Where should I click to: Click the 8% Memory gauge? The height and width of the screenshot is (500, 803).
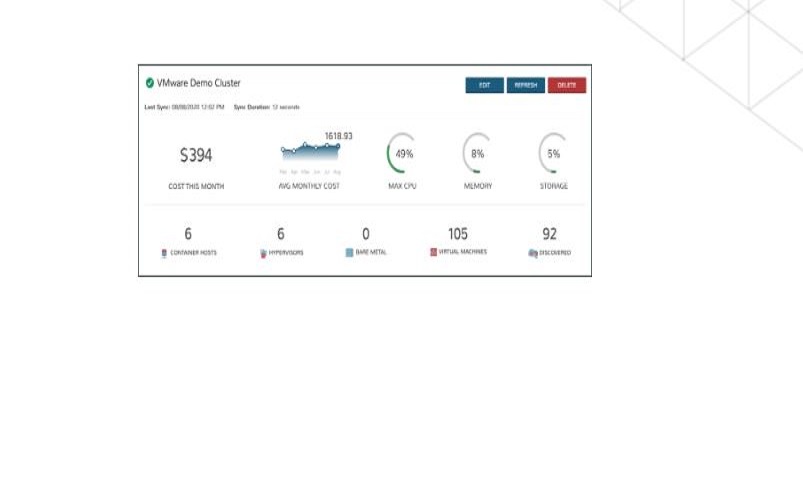point(478,153)
